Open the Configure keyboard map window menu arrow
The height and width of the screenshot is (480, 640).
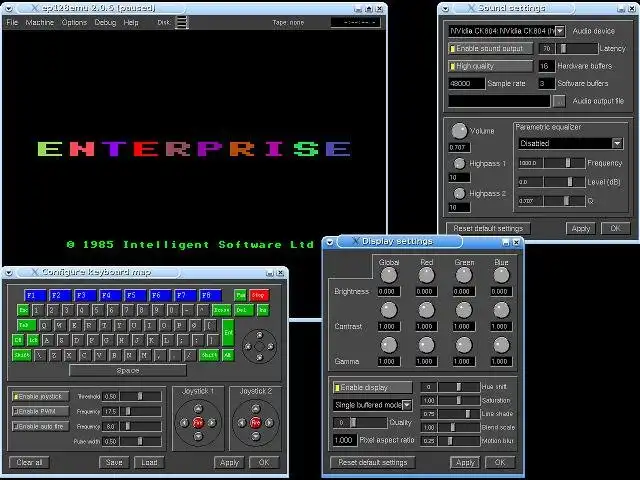(9, 272)
